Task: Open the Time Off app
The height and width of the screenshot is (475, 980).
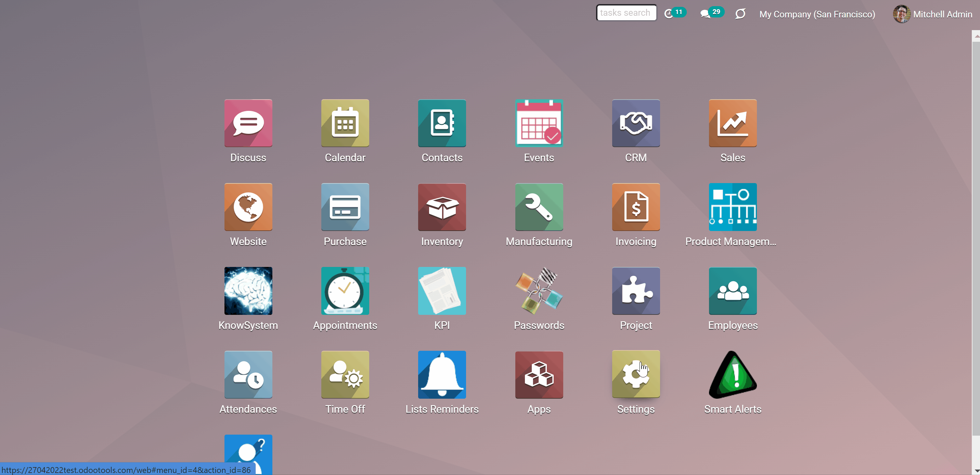Action: click(345, 374)
